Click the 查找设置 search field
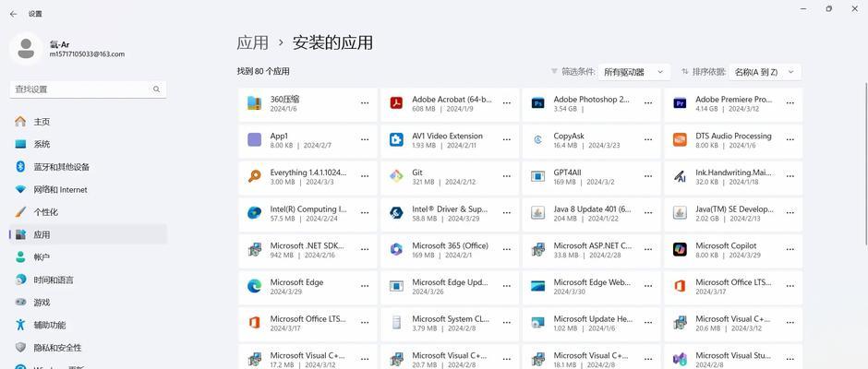Image resolution: width=868 pixels, height=369 pixels. [88, 89]
